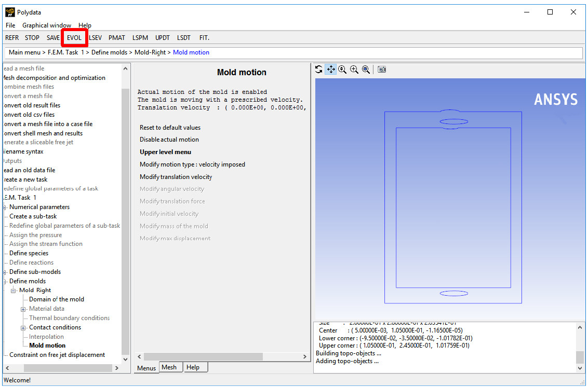Click the STOP toolbar button
Image resolution: width=588 pixels, height=387 pixels.
point(32,38)
